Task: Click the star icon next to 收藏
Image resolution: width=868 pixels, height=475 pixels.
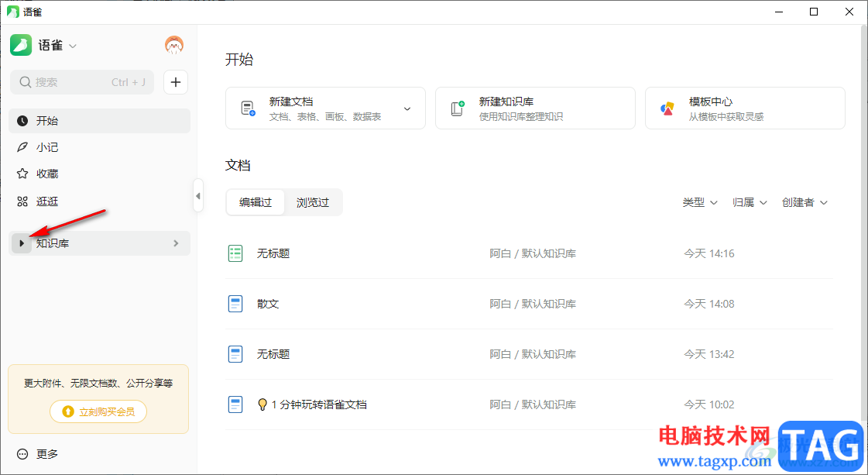Action: pyautogui.click(x=22, y=174)
